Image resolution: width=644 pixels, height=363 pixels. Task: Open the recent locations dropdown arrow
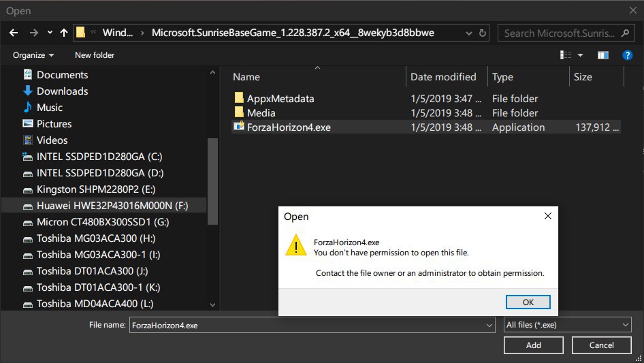(x=50, y=33)
